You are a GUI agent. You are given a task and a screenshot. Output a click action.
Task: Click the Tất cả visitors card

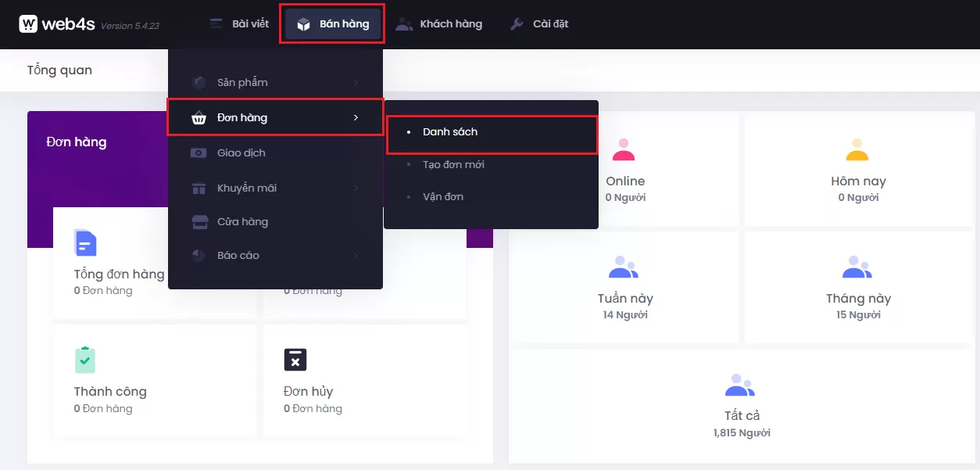[741, 405]
